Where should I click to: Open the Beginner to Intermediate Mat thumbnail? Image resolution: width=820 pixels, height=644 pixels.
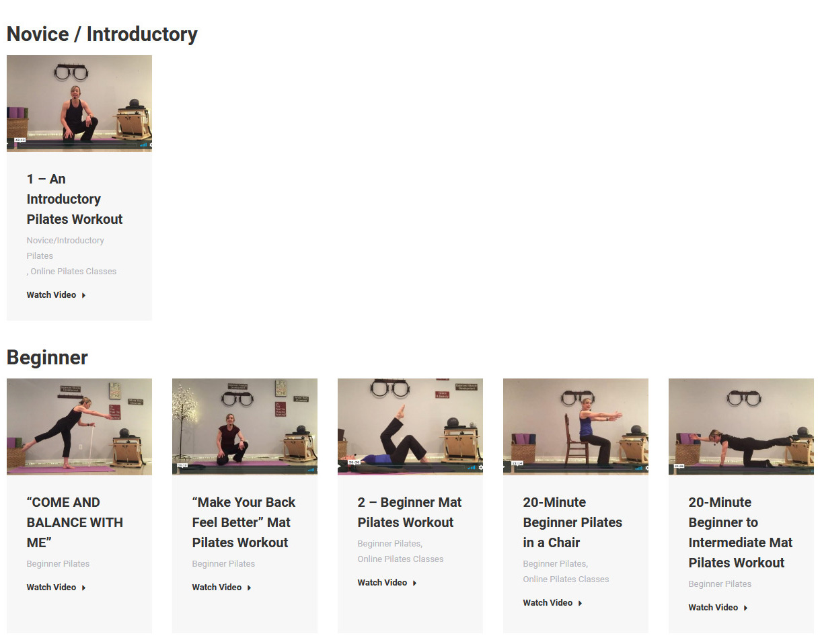741,427
